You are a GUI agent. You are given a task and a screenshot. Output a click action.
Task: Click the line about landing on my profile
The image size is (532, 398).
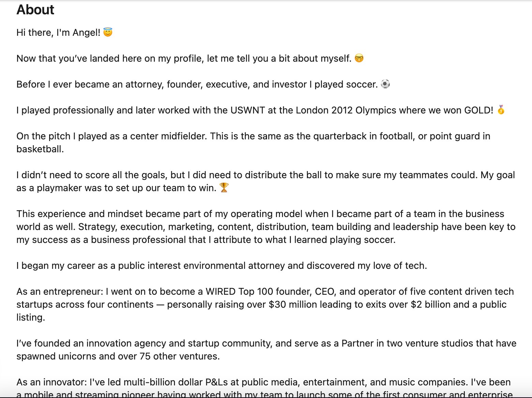(x=184, y=59)
